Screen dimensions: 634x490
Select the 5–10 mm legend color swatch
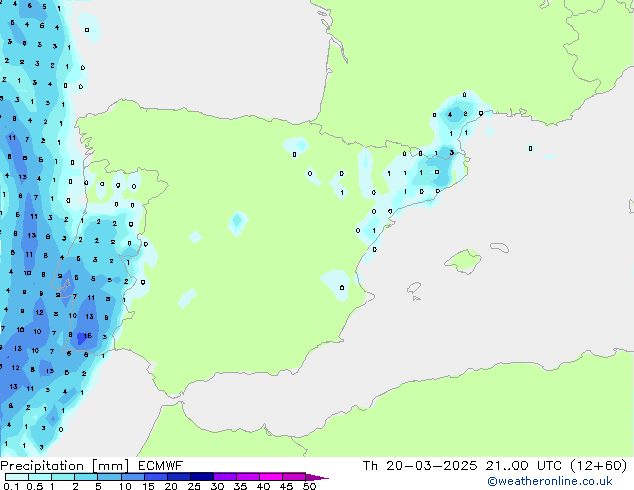coord(109,477)
